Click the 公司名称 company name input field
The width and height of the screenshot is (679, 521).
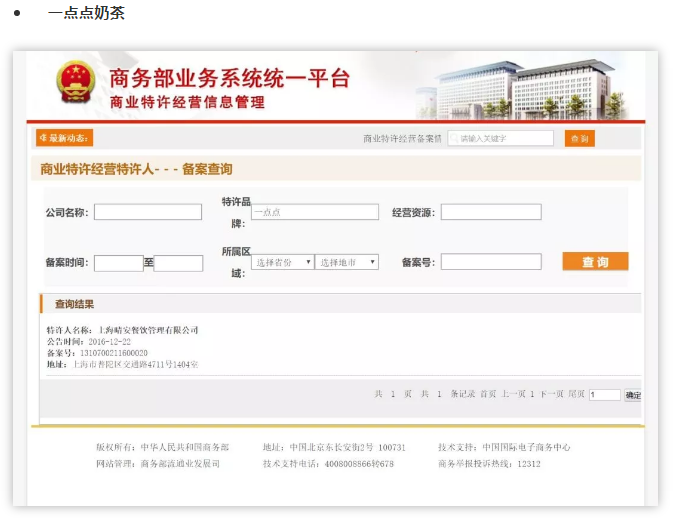tap(147, 212)
